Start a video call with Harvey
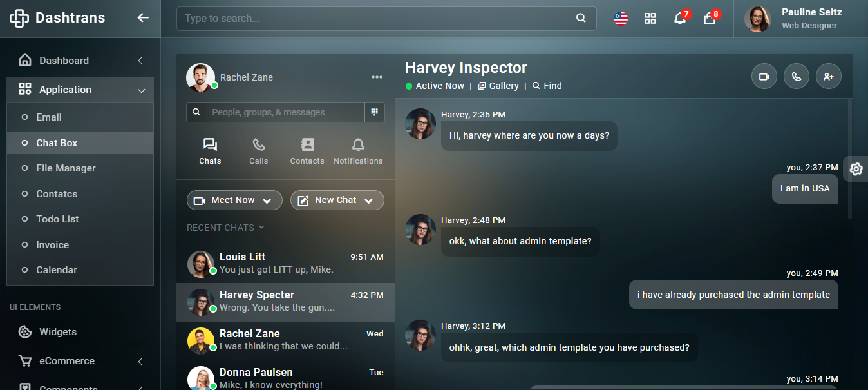The width and height of the screenshot is (868, 390). [764, 77]
